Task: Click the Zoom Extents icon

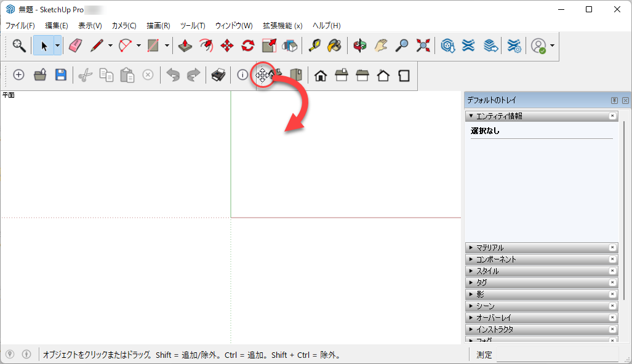Action: coord(423,45)
